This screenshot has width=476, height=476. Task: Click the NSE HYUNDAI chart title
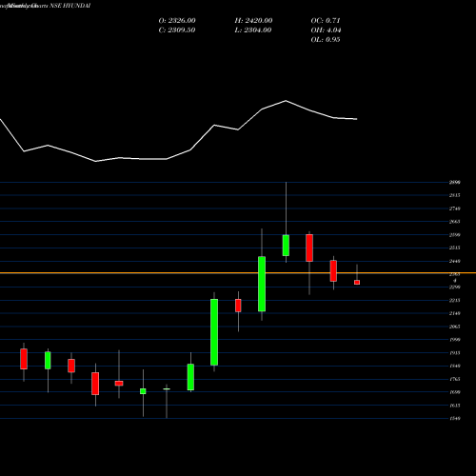point(70,6)
